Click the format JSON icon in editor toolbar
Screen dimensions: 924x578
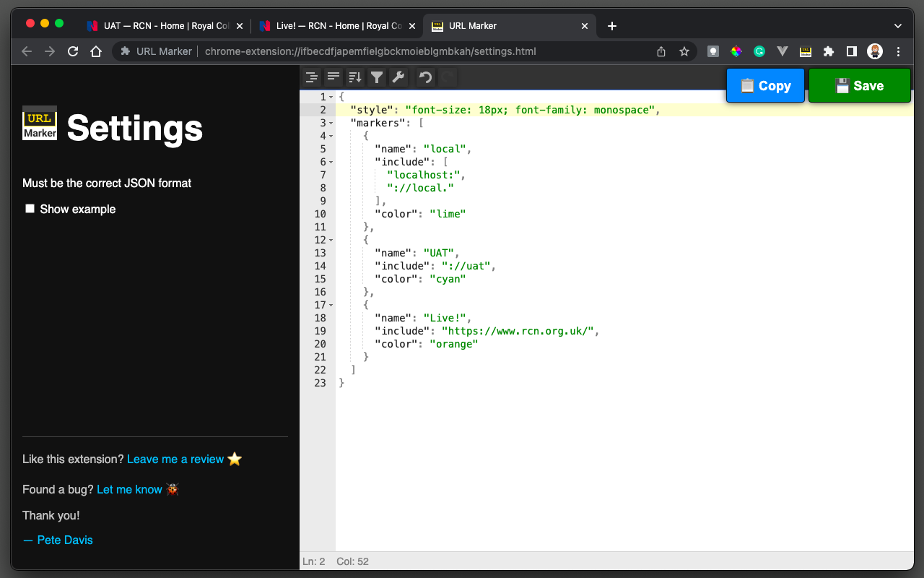click(x=312, y=77)
